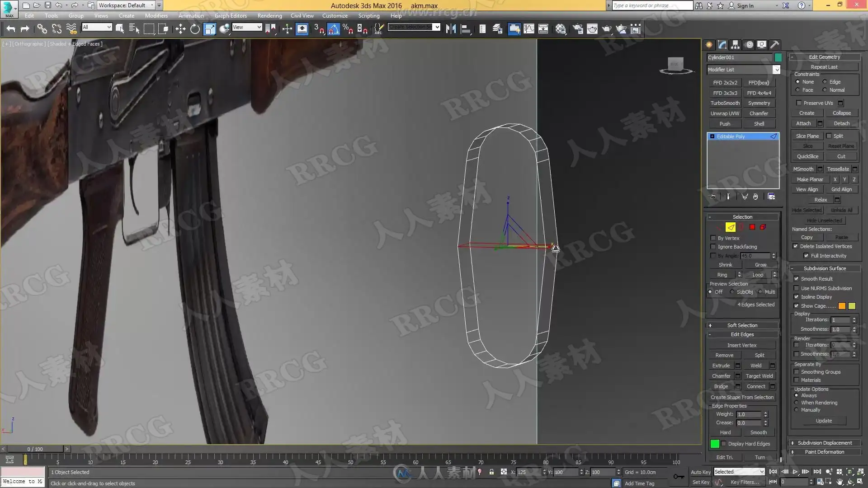Expand the Paint Deformation rollout

[x=824, y=452]
